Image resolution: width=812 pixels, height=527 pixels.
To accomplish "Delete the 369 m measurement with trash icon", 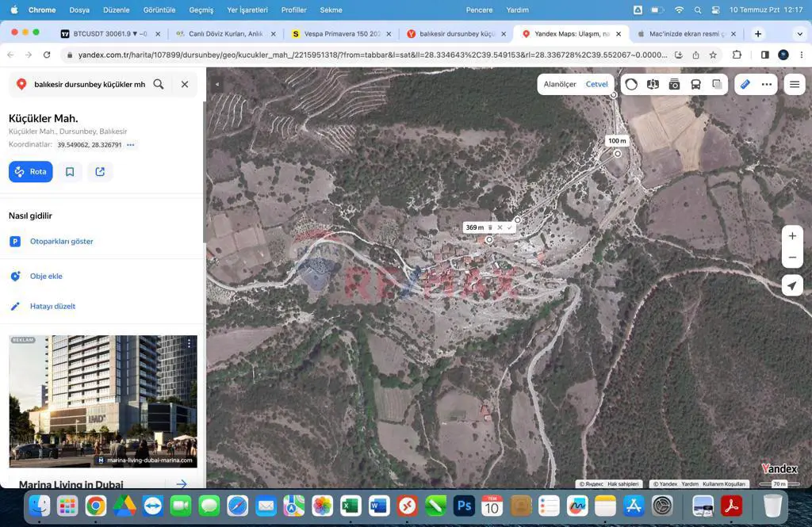I will (490, 227).
